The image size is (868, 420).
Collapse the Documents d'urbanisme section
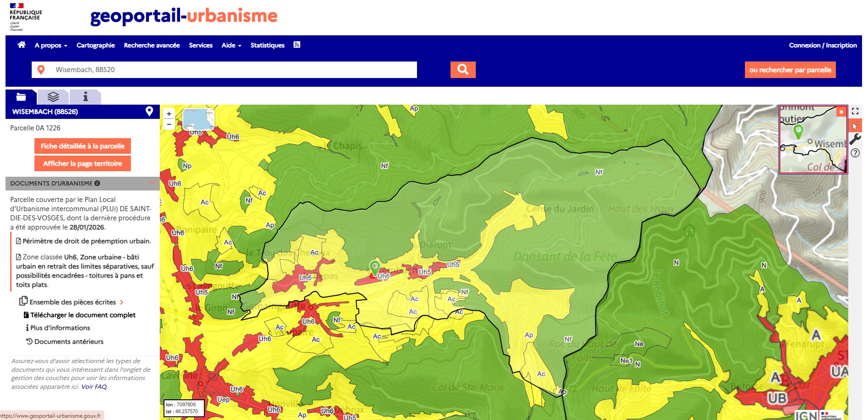click(152, 183)
